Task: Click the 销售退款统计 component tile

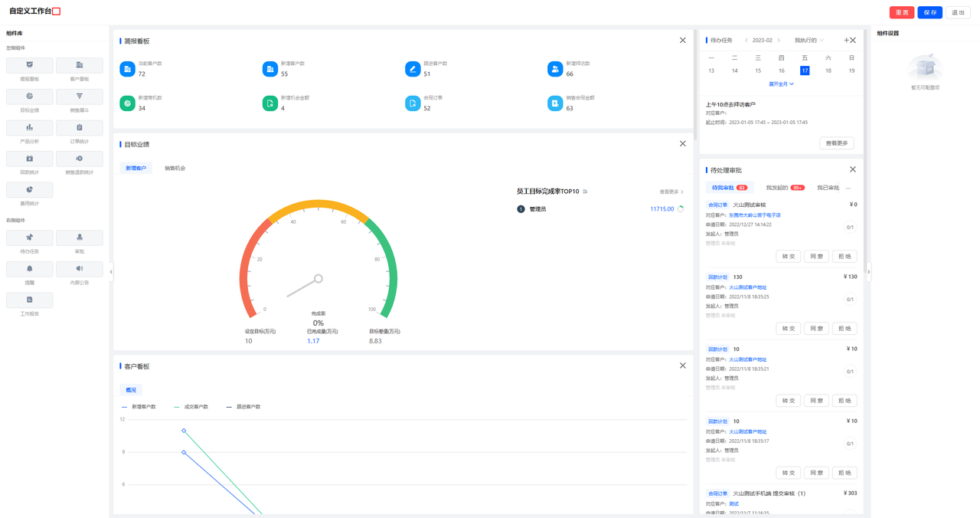Action: tap(80, 159)
